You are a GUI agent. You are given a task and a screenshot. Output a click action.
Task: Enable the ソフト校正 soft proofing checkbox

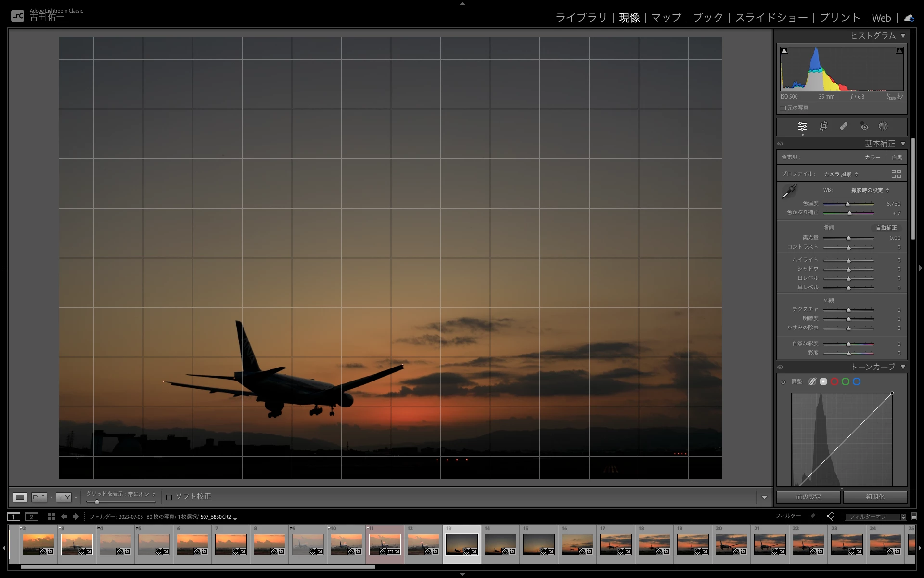(x=169, y=497)
